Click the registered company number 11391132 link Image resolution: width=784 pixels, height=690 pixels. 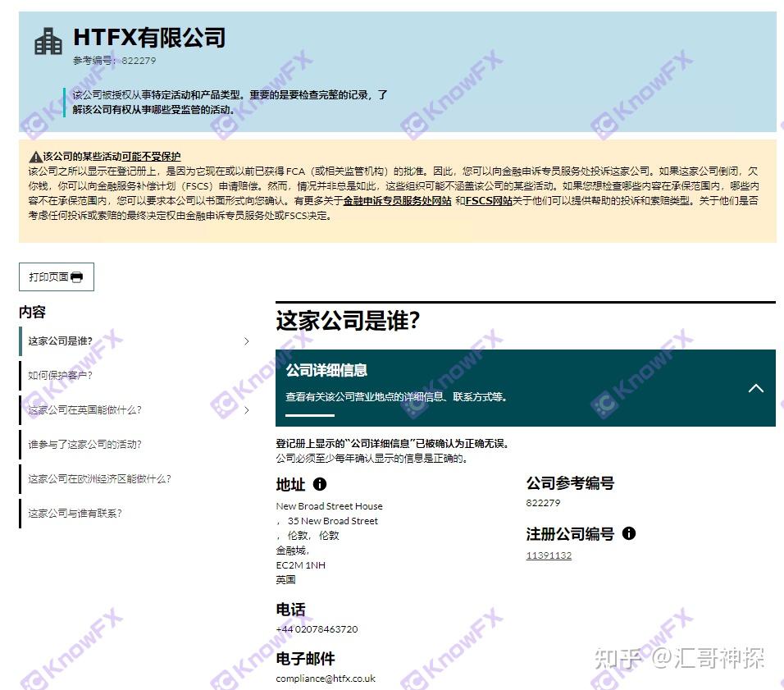click(548, 555)
